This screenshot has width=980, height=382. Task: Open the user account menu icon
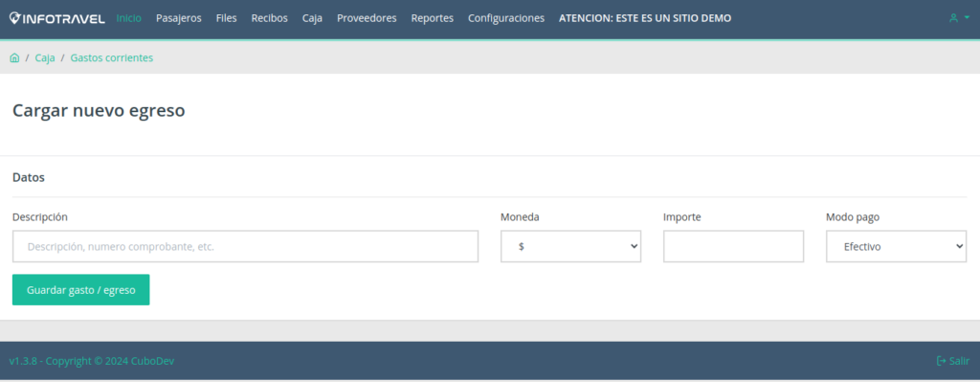point(959,18)
